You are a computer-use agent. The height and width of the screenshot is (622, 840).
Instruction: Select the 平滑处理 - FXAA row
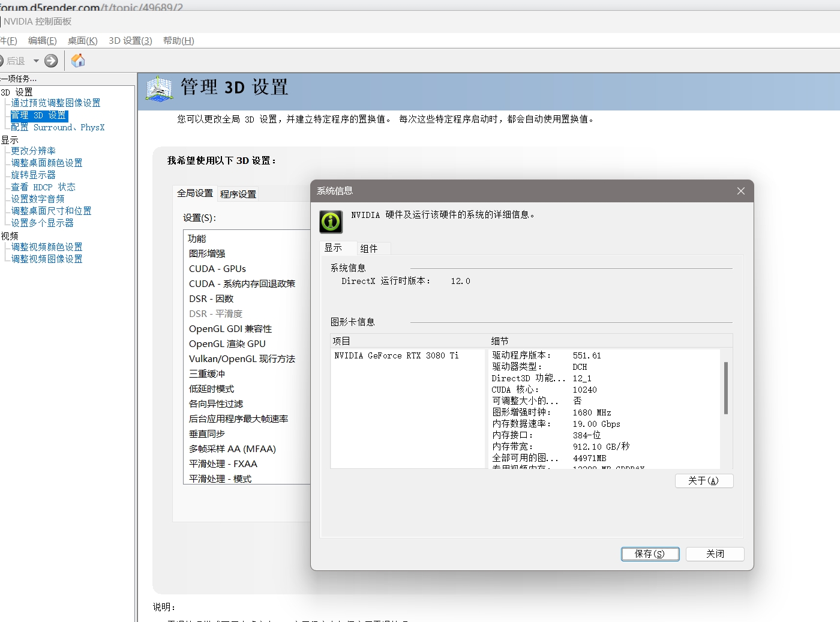click(247, 463)
